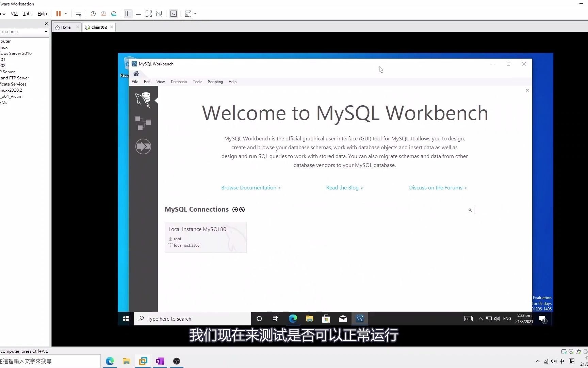Open the Edit menu in MySQL Workbench
588x368 pixels.
(147, 82)
